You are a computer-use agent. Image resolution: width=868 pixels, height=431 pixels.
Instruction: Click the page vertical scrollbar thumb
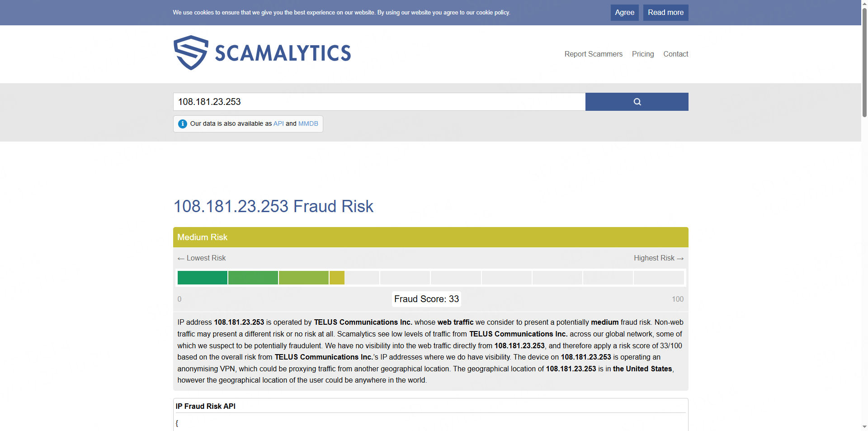pos(864,59)
